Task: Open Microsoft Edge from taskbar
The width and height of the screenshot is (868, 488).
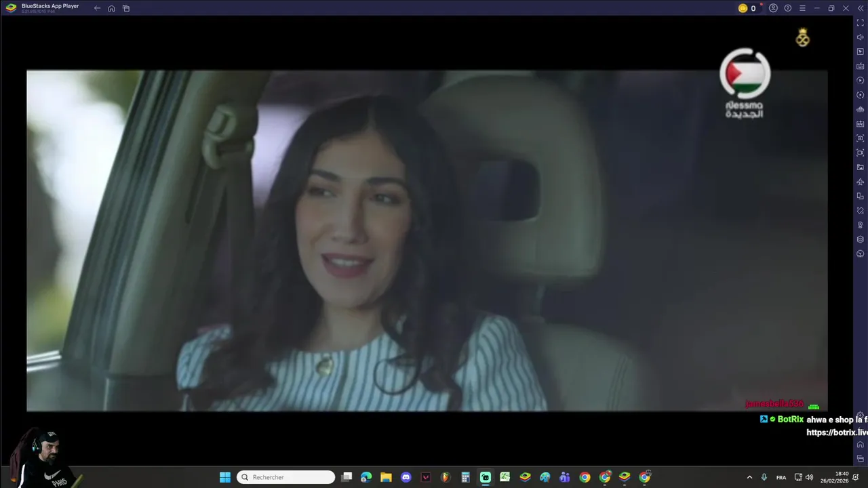Action: click(x=366, y=477)
